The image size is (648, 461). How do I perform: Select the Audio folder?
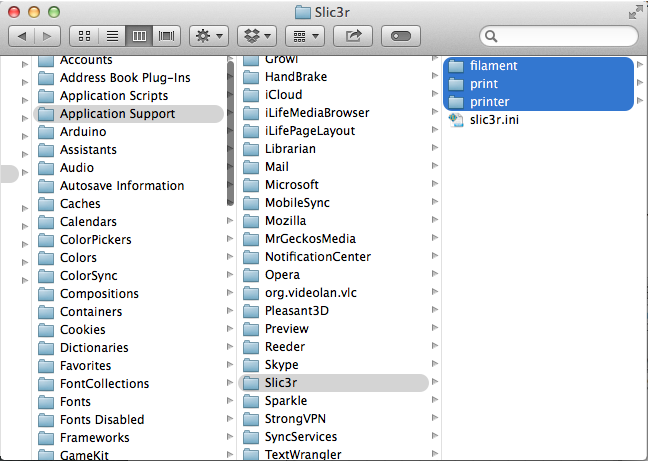(128, 168)
